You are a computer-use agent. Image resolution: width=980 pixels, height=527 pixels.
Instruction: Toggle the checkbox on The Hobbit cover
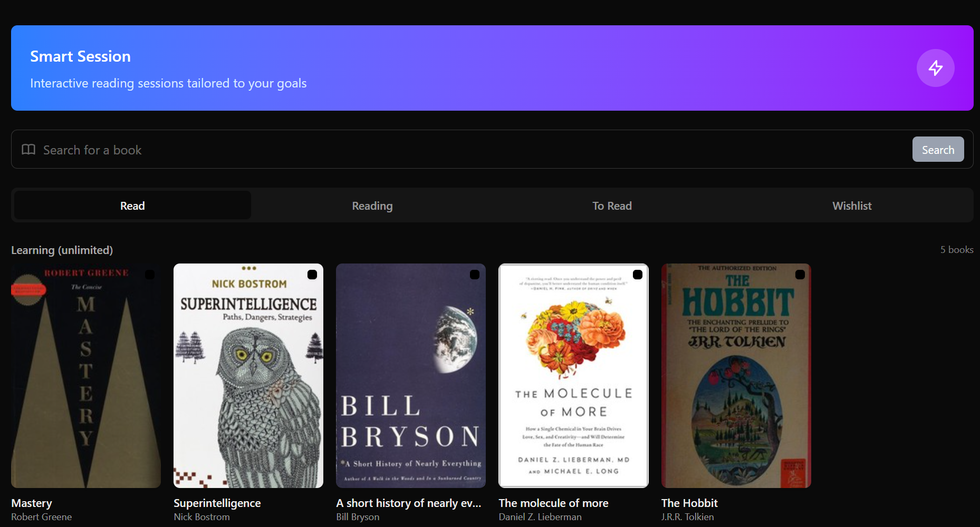[800, 275]
